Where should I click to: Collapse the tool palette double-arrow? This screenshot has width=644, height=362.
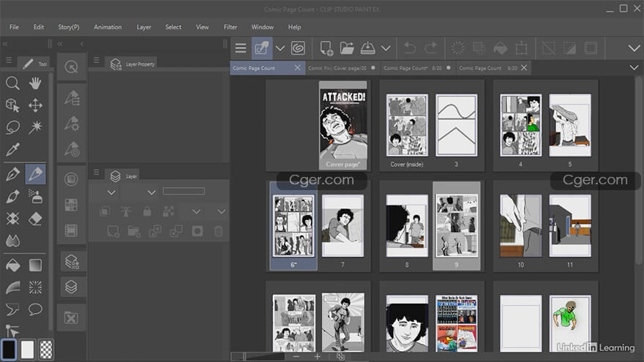coord(5,43)
